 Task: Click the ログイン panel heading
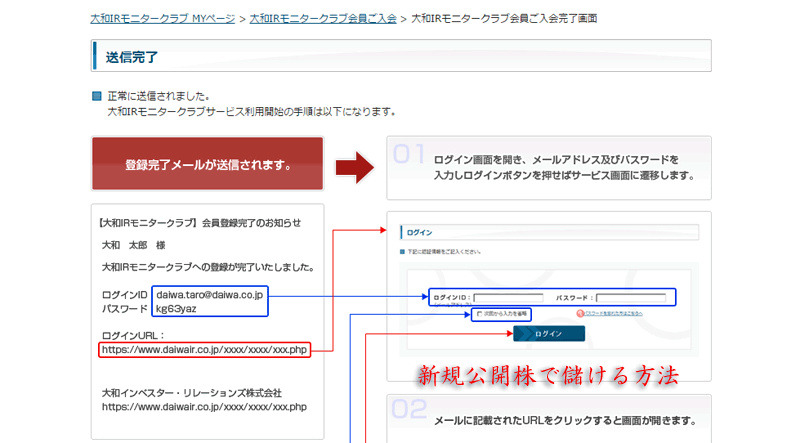pyautogui.click(x=419, y=232)
